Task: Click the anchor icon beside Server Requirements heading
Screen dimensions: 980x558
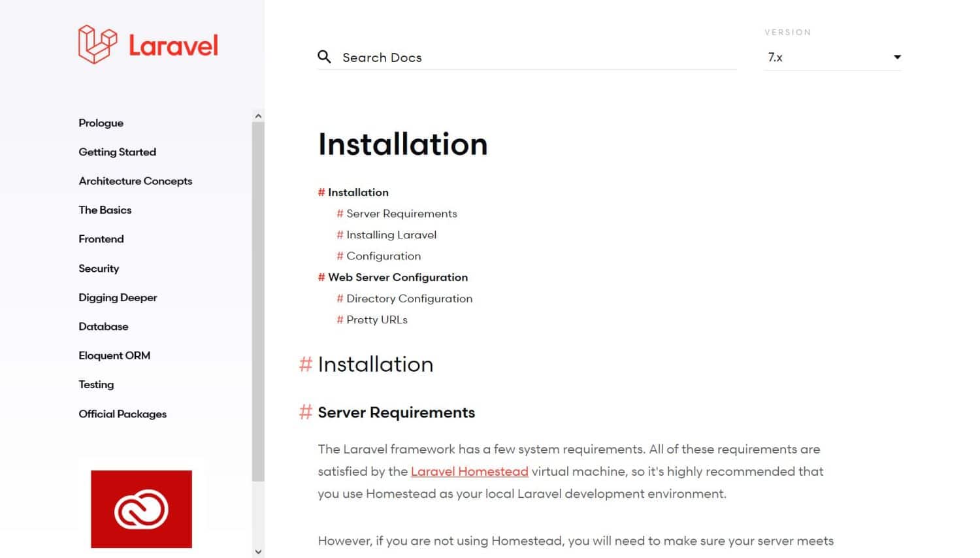Action: click(306, 412)
